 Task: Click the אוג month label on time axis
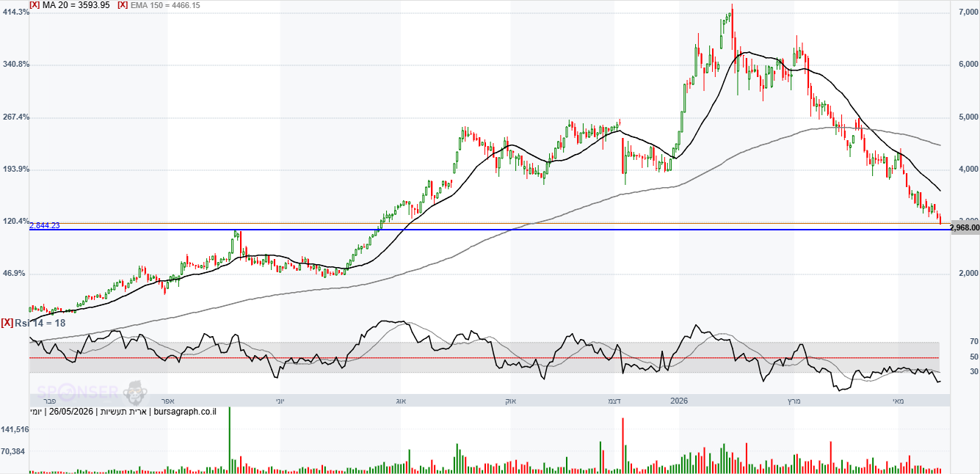[x=400, y=401]
